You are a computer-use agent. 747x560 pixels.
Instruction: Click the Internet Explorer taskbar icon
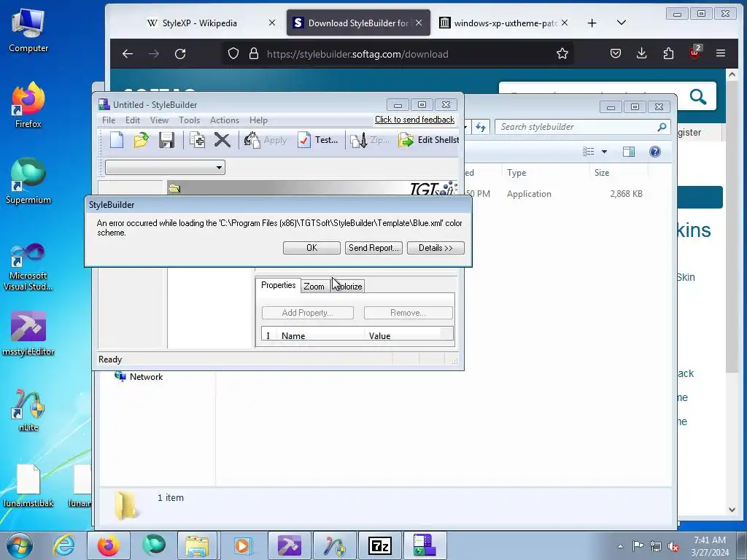pos(64,545)
